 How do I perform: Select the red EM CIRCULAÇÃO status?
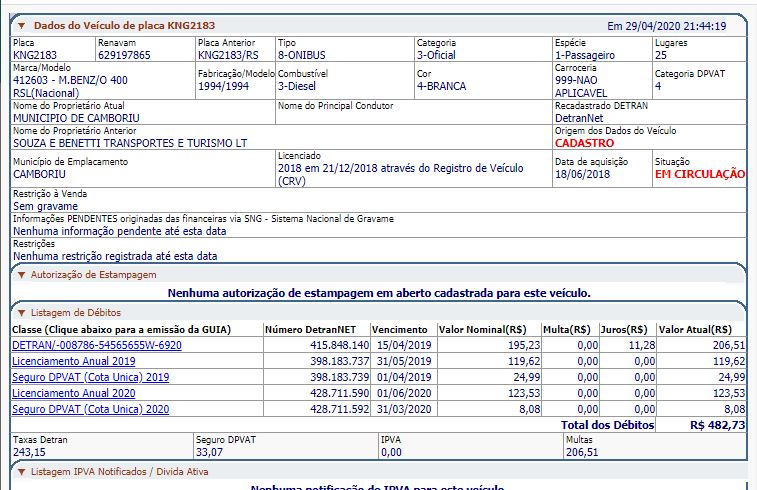click(700, 174)
